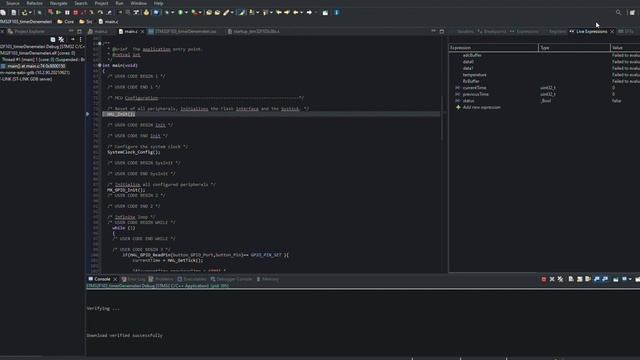This screenshot has width=640, height=360.
Task: Click the red Terminate icon in Console toolbar
Action: click(544, 279)
